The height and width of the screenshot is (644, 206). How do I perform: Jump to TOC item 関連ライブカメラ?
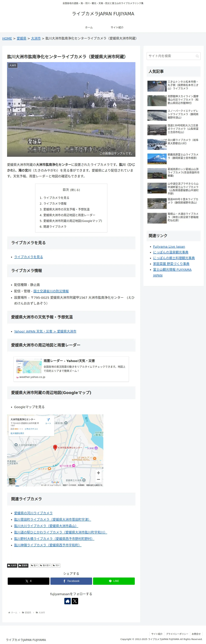pos(55,227)
